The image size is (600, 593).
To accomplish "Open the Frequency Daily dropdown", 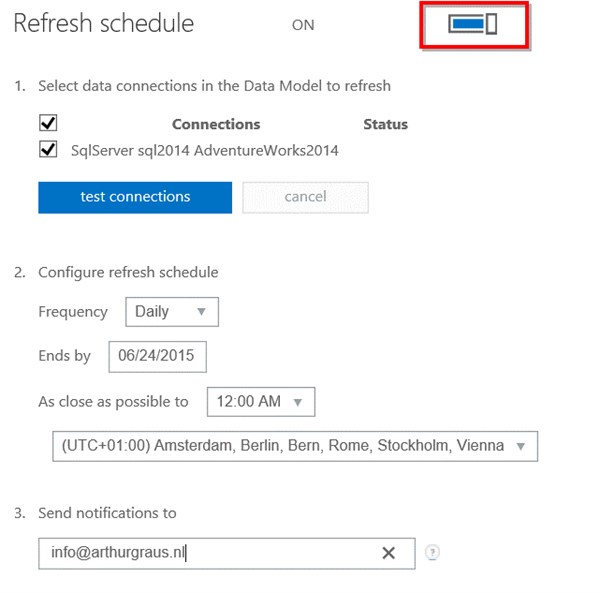I will coord(172,312).
